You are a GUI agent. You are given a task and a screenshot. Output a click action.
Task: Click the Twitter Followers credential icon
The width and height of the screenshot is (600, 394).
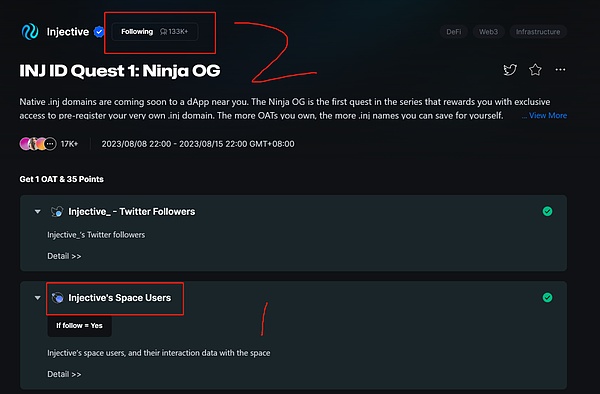point(57,212)
